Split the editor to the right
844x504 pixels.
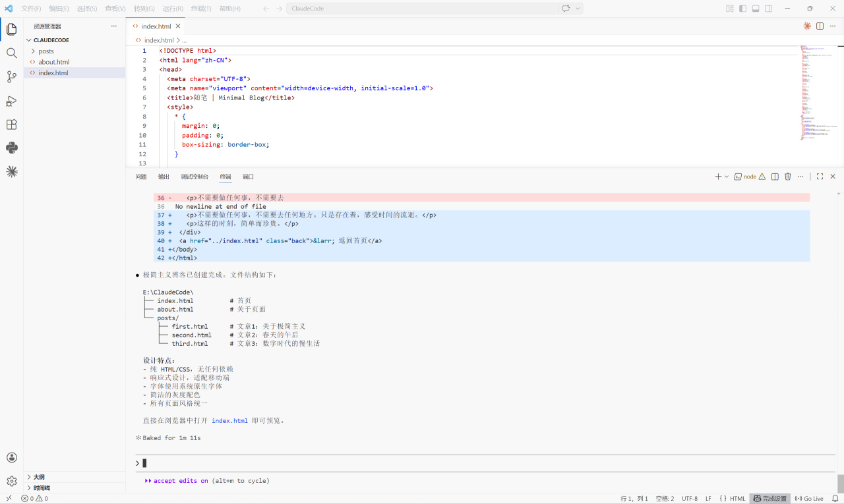click(820, 26)
